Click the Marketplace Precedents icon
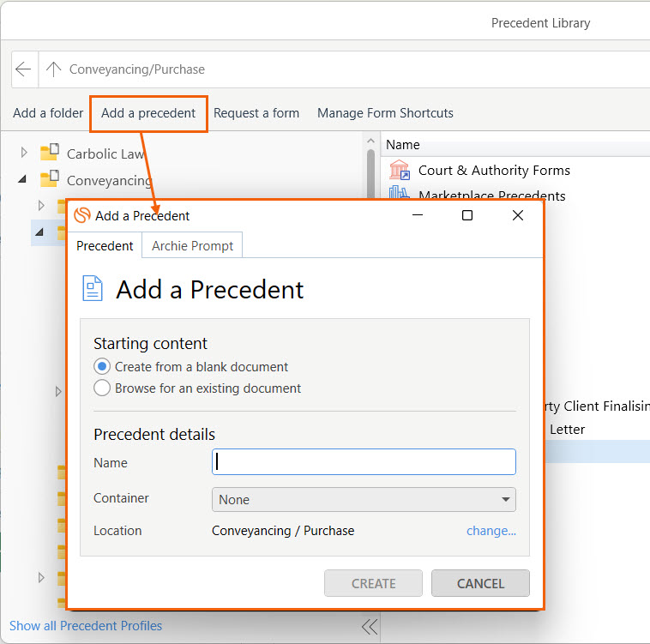 pyautogui.click(x=400, y=194)
